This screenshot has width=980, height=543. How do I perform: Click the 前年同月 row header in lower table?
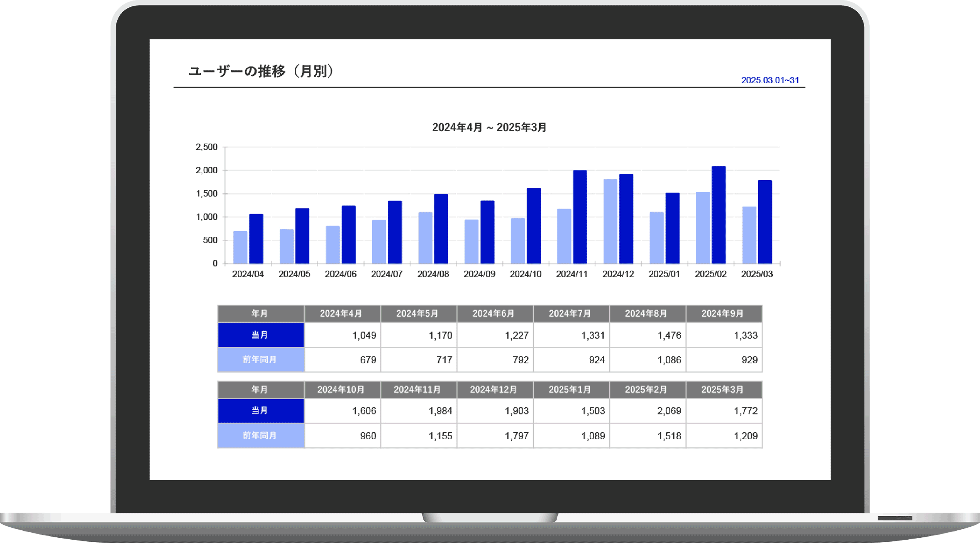(261, 436)
